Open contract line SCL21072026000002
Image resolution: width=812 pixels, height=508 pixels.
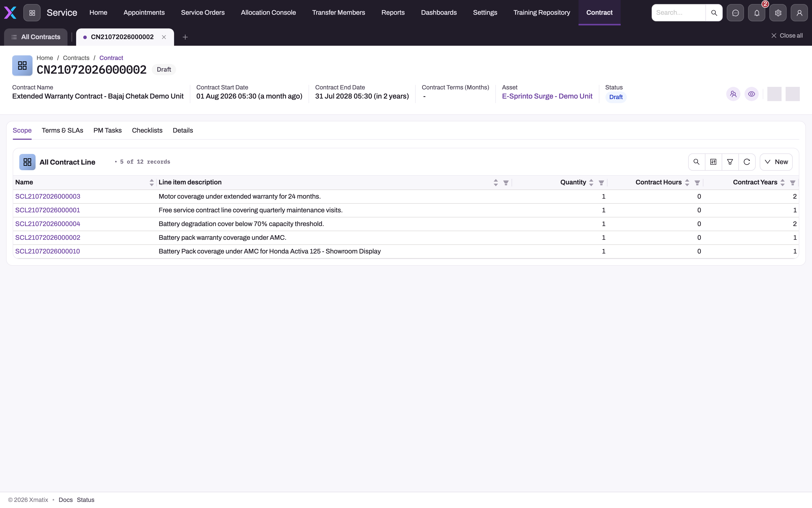point(48,238)
